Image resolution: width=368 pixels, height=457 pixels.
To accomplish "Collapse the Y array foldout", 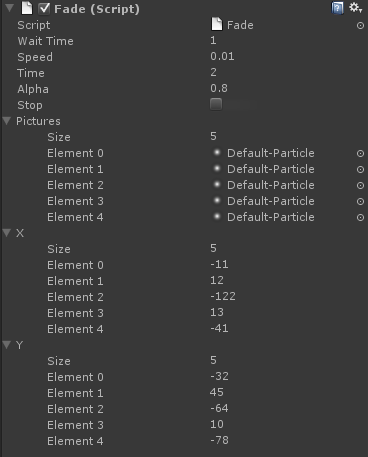I will [x=7, y=345].
